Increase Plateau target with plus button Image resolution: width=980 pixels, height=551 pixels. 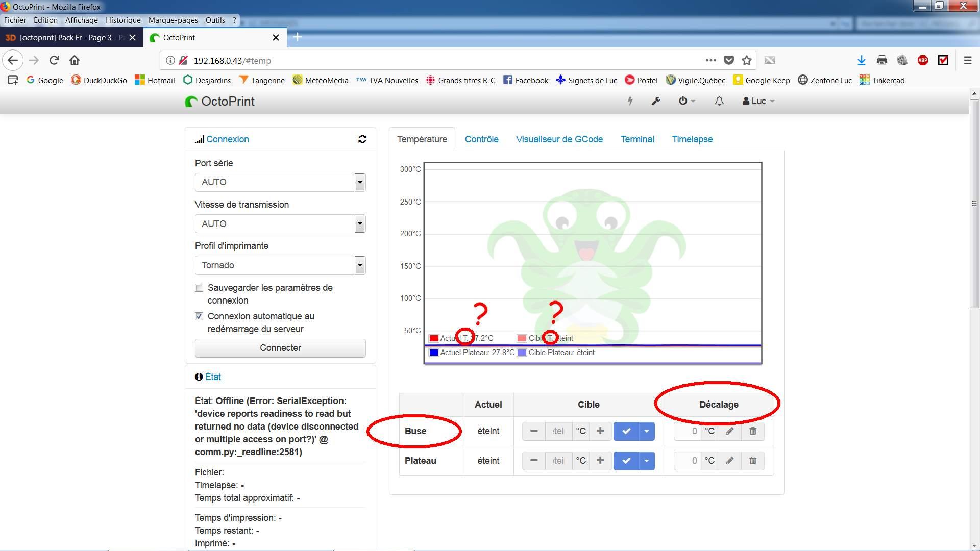tap(600, 461)
